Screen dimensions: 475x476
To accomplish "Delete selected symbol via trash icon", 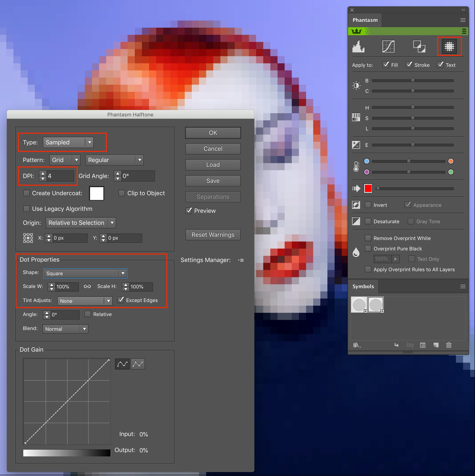I will point(449,345).
